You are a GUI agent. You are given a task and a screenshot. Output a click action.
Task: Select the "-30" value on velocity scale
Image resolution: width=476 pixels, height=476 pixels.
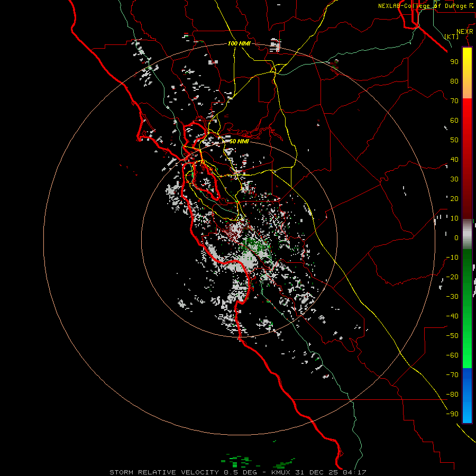pyautogui.click(x=452, y=297)
